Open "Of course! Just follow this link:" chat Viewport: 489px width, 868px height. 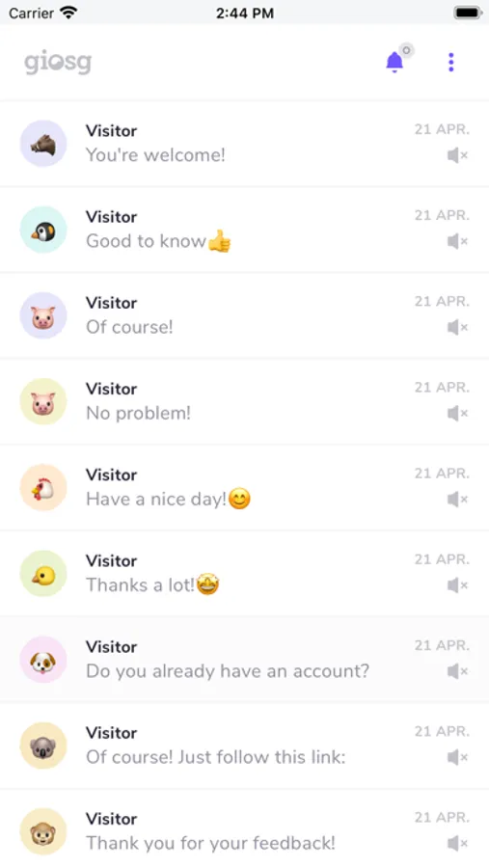pyautogui.click(x=244, y=746)
